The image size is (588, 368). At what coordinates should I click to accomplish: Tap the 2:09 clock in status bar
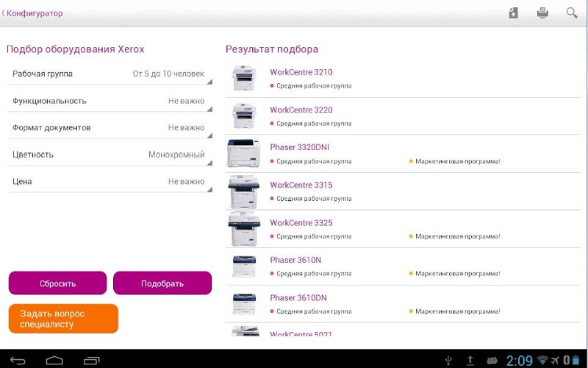pos(520,361)
